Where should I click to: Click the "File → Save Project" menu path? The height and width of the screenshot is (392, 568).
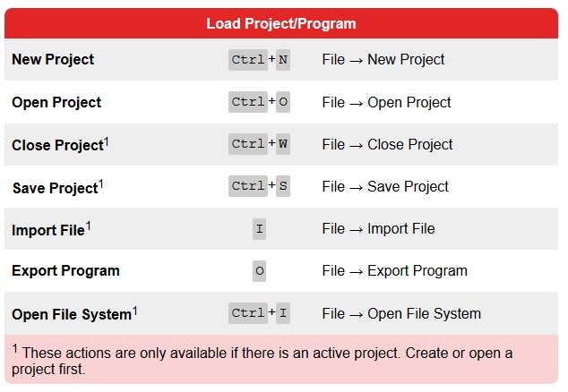[x=385, y=186]
